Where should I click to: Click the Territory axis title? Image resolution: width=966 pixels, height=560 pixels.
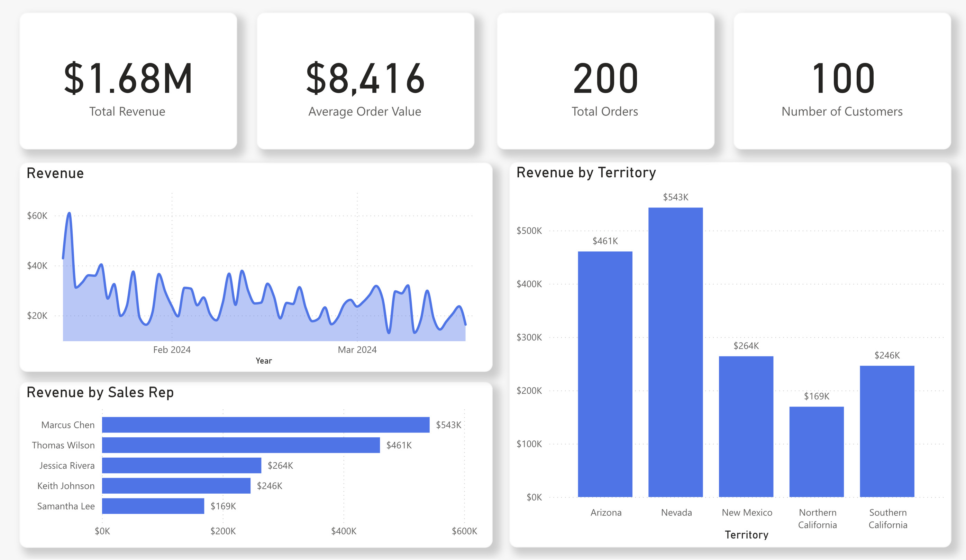pos(746,535)
